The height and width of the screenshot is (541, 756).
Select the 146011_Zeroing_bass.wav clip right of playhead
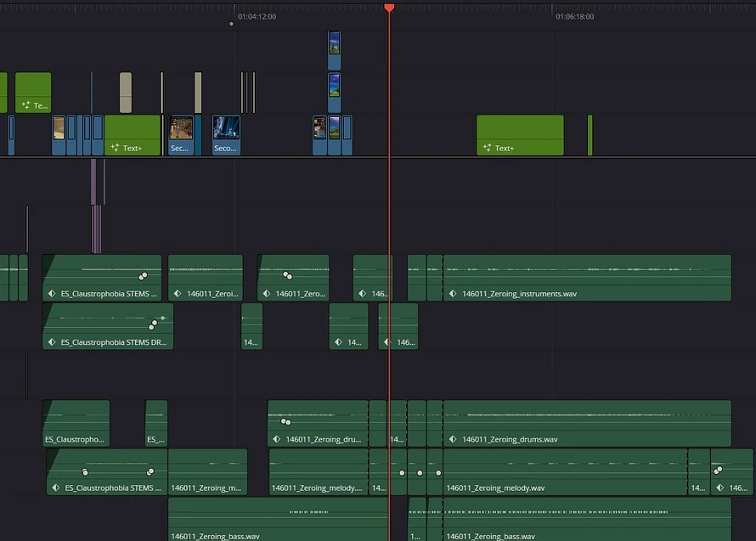point(587,520)
